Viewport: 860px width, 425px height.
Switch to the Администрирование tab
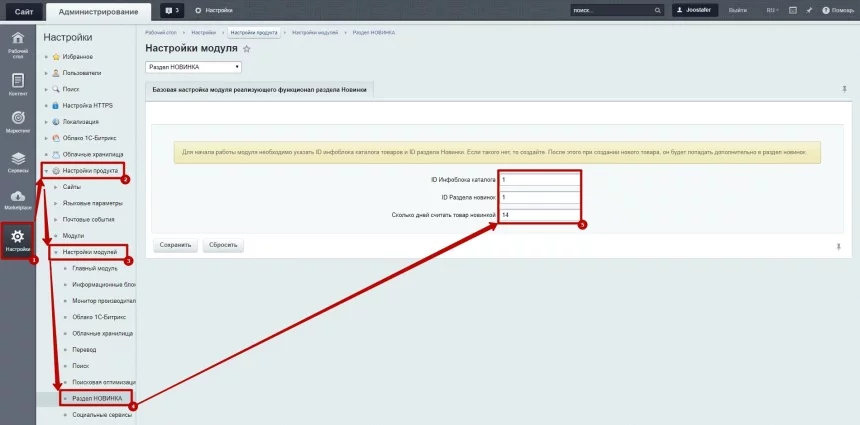point(98,11)
